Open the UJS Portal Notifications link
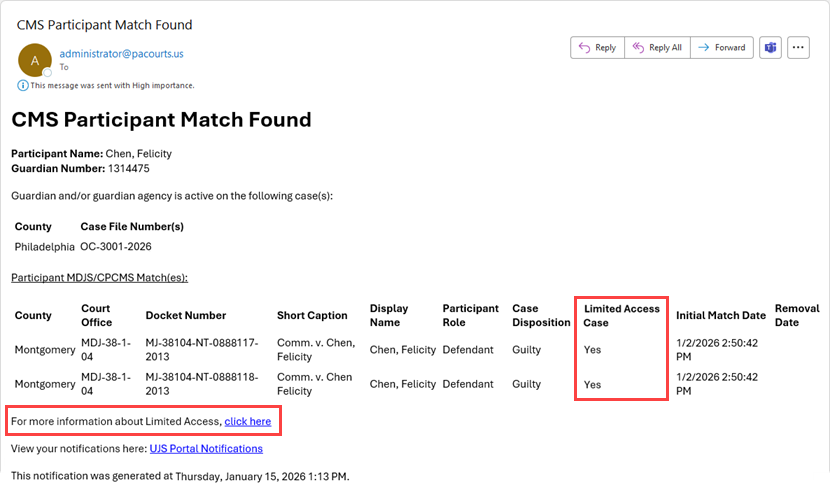Screen dimensions: 830x502 coord(206,449)
